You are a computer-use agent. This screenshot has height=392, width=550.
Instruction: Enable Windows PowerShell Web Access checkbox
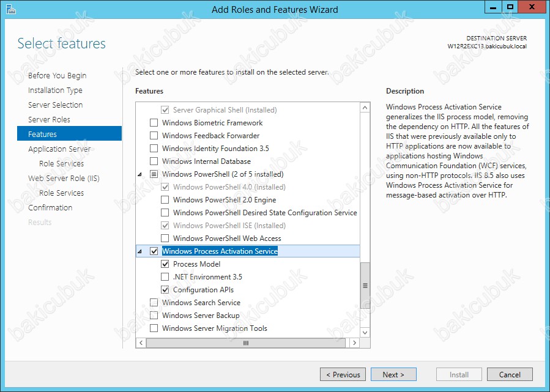165,239
